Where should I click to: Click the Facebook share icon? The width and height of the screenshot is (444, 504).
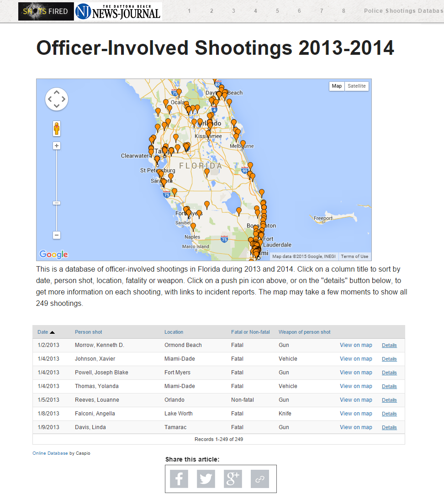click(x=179, y=479)
